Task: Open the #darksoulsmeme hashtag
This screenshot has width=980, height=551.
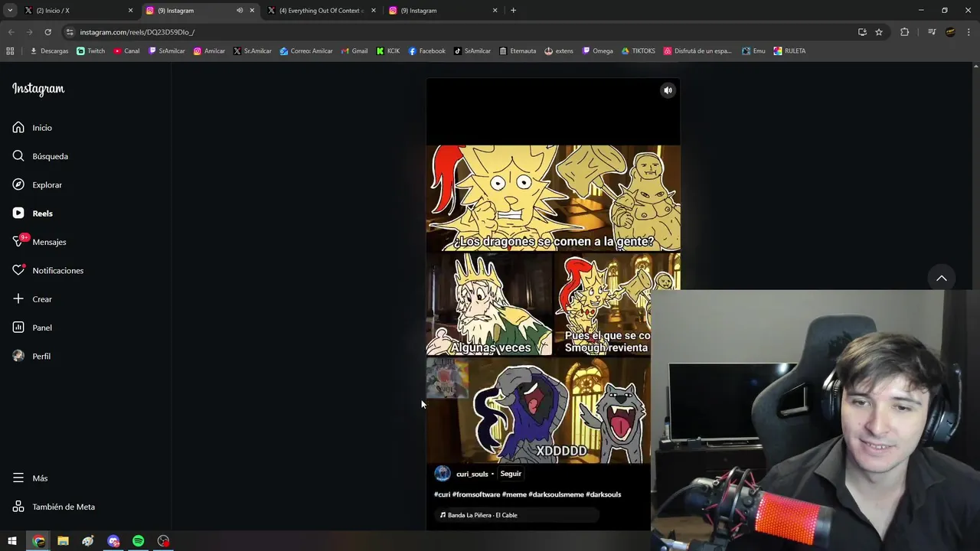Action: click(x=556, y=494)
